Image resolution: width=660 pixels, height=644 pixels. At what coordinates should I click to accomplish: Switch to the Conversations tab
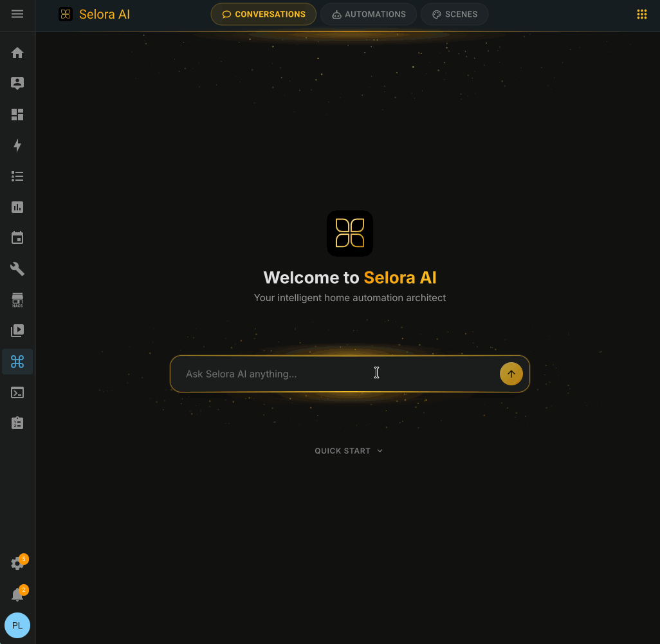(x=264, y=14)
